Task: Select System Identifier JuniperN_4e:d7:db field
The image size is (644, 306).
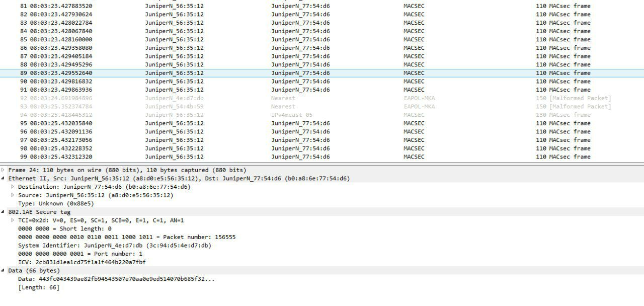Action: click(x=115, y=246)
